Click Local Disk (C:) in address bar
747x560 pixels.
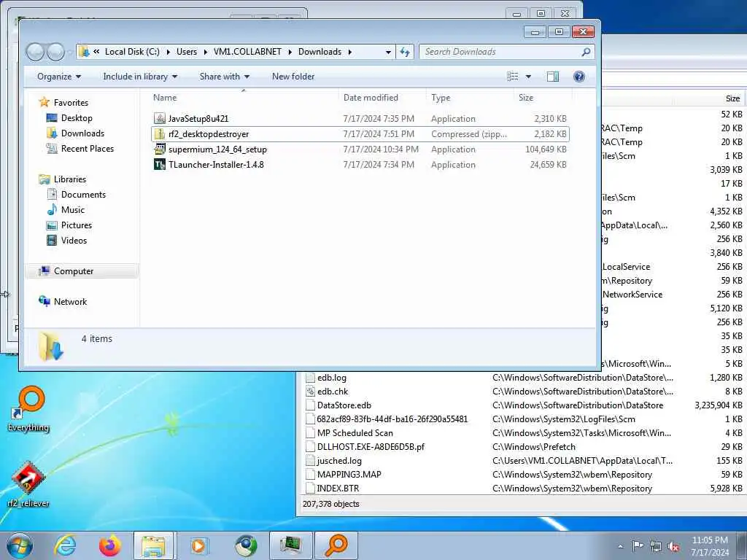(x=132, y=52)
